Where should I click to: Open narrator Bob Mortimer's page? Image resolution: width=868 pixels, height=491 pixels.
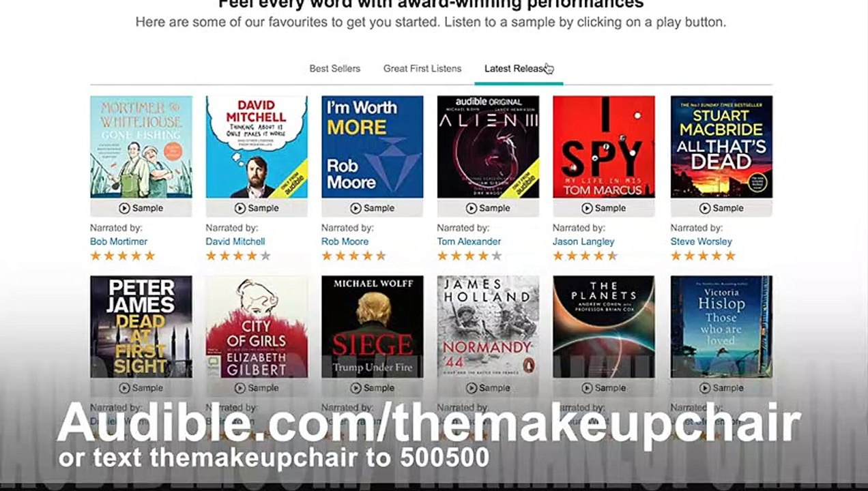click(119, 241)
